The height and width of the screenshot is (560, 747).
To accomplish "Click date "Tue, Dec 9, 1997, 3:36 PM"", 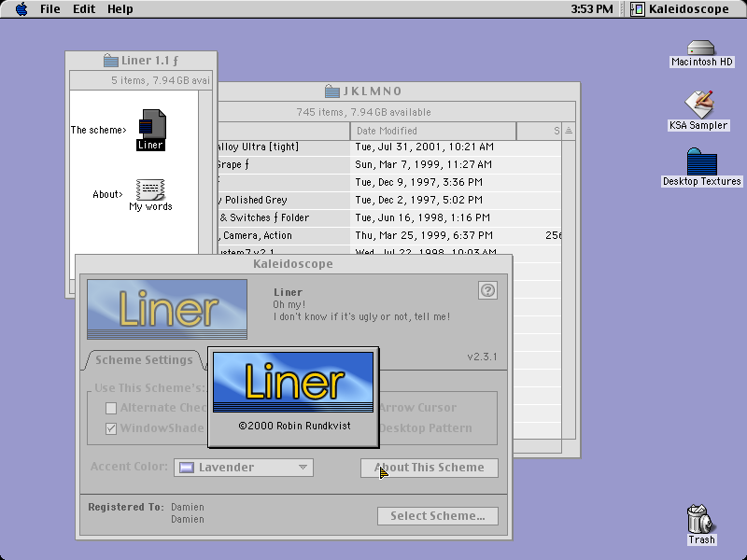I will point(418,182).
